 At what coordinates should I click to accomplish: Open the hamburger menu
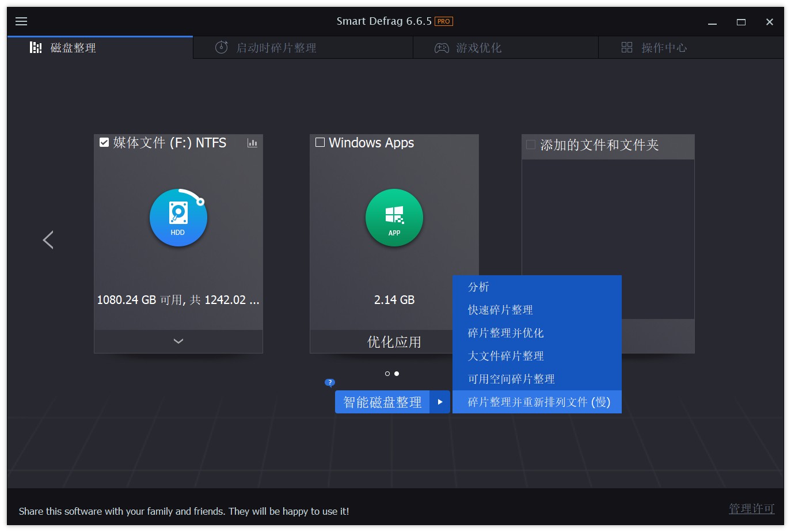(21, 21)
